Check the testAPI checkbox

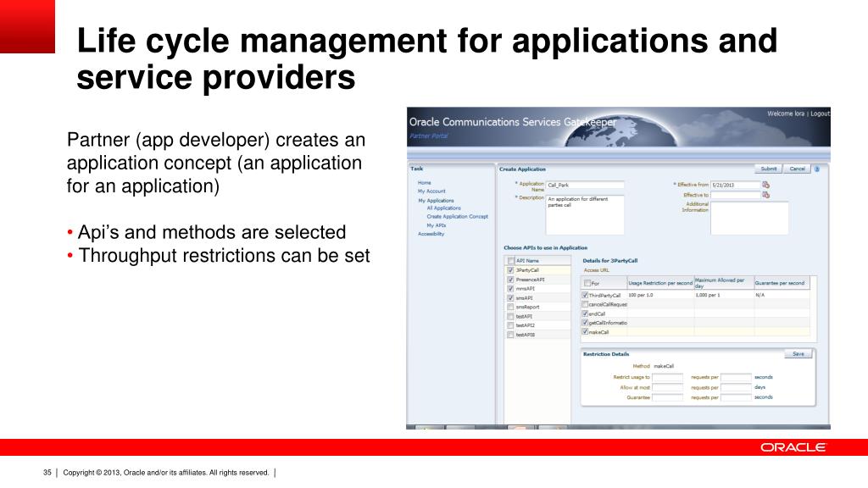(510, 316)
